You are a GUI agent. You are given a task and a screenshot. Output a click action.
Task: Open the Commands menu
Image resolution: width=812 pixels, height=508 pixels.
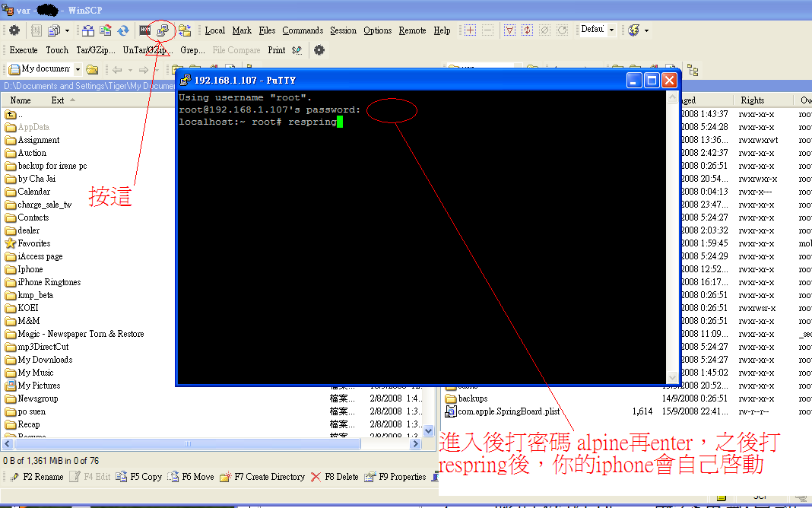[x=303, y=30]
